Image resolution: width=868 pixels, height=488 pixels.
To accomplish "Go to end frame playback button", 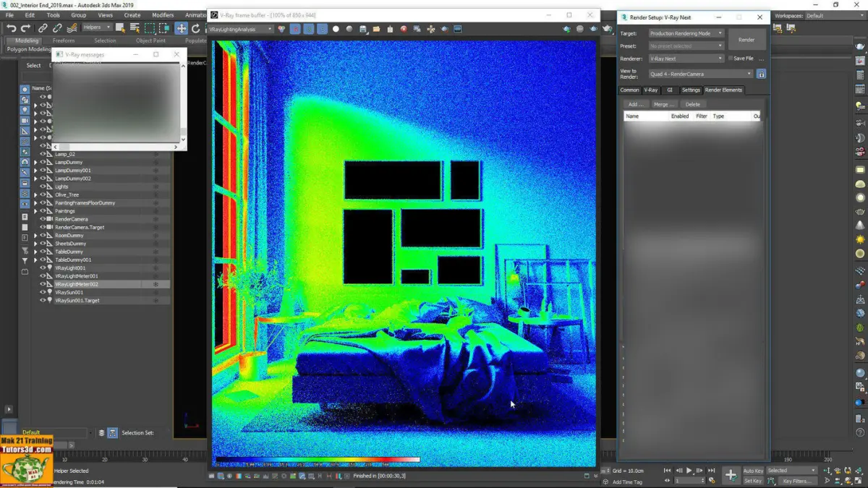I will (711, 471).
